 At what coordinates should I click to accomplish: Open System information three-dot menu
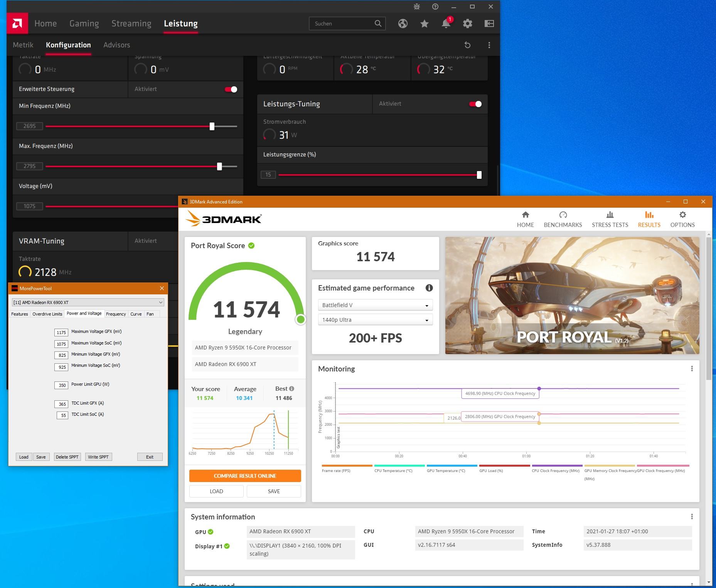click(692, 516)
